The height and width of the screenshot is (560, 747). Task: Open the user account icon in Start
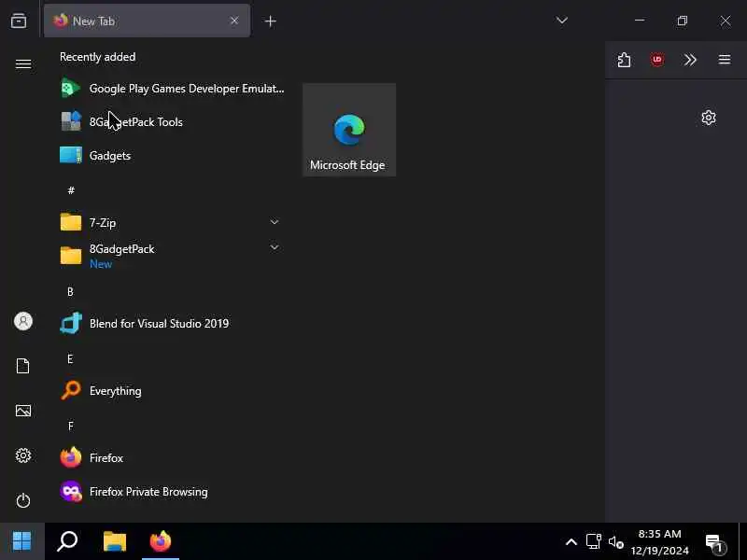[x=22, y=321]
